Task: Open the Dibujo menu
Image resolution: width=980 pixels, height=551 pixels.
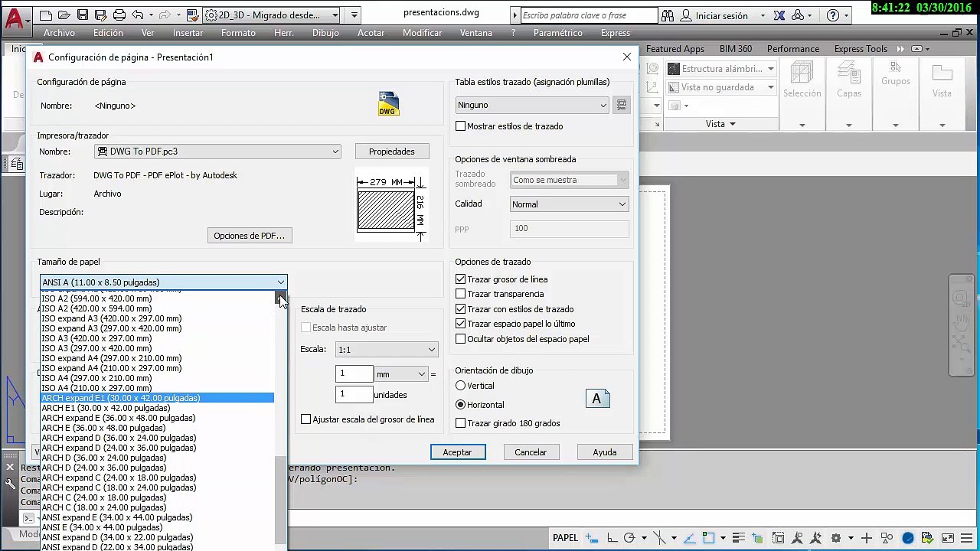Action: 325,33
